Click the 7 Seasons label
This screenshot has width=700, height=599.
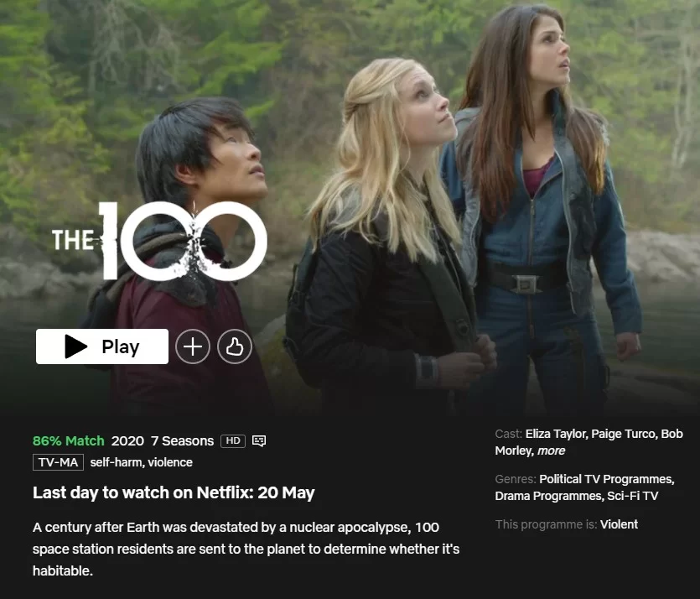(x=182, y=441)
